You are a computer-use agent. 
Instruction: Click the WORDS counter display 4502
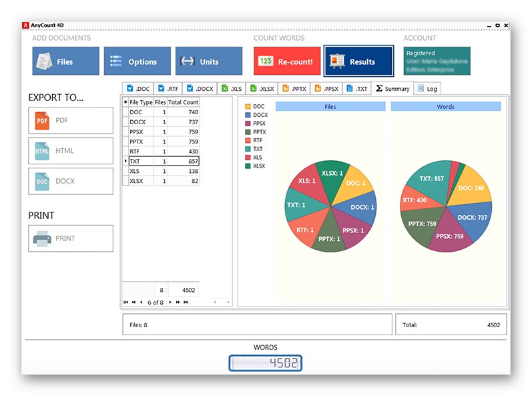265,363
